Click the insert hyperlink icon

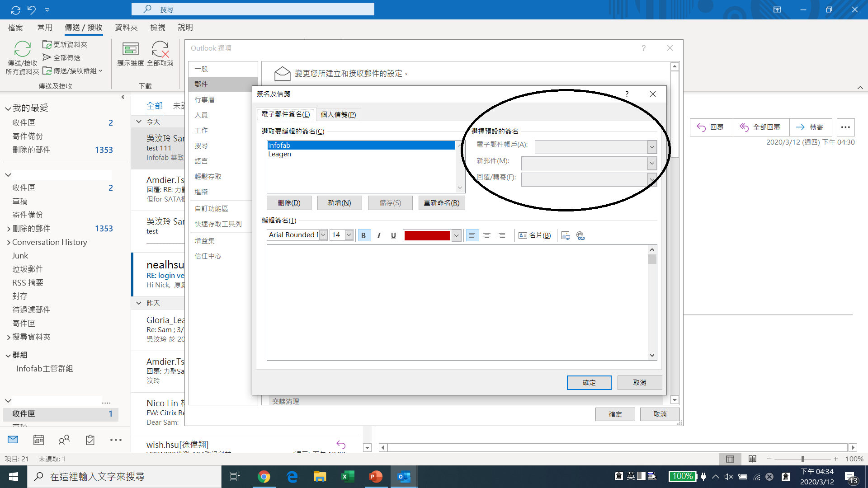click(580, 235)
